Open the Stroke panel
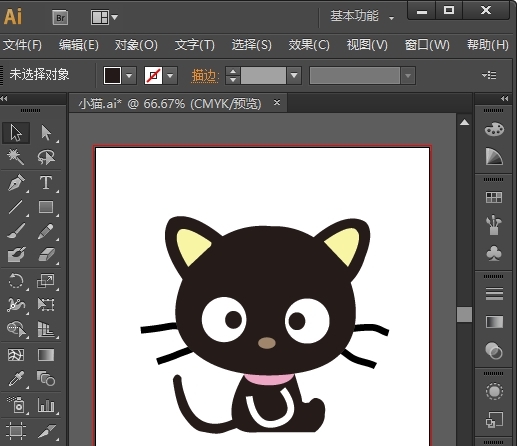This screenshot has width=517, height=446. tap(494, 294)
